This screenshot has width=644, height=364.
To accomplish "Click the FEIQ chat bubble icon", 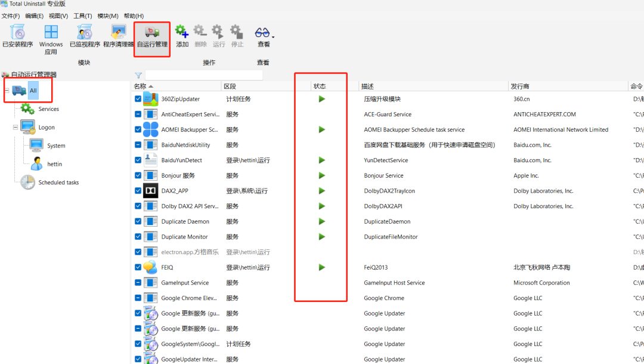I will 151,267.
